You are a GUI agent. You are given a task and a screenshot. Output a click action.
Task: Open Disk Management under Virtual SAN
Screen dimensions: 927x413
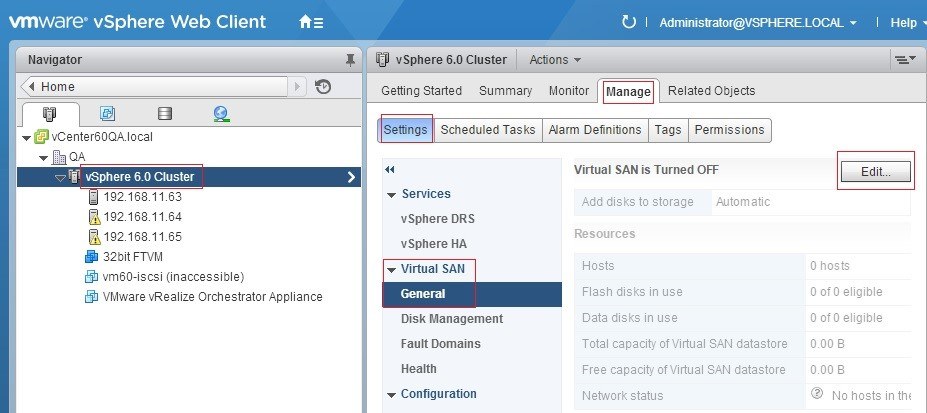click(x=452, y=319)
